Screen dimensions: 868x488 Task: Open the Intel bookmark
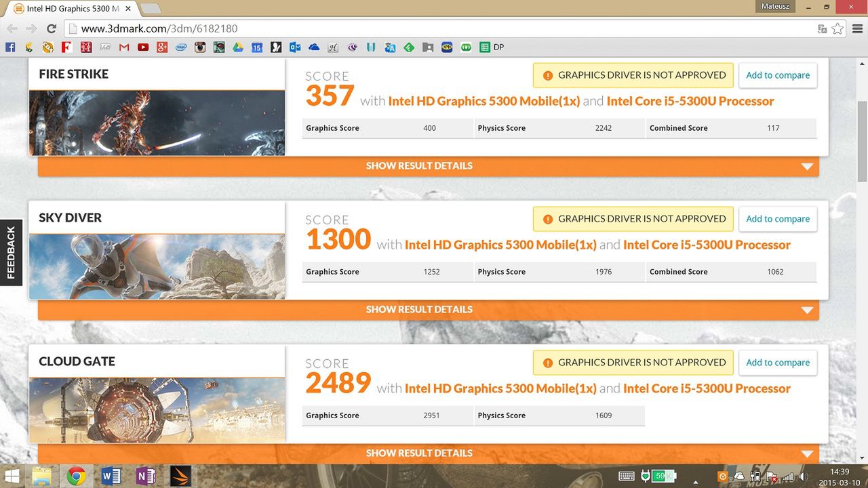pos(181,47)
